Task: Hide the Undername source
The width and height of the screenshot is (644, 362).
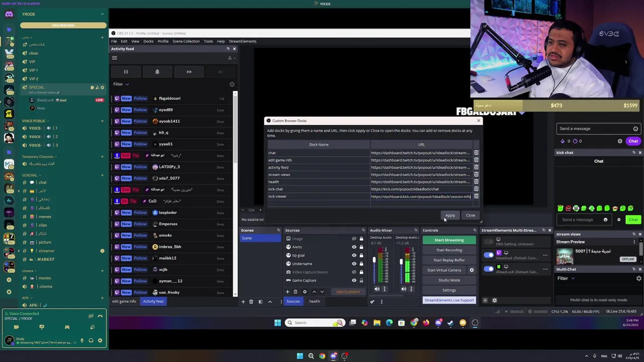Action: [x=354, y=263]
